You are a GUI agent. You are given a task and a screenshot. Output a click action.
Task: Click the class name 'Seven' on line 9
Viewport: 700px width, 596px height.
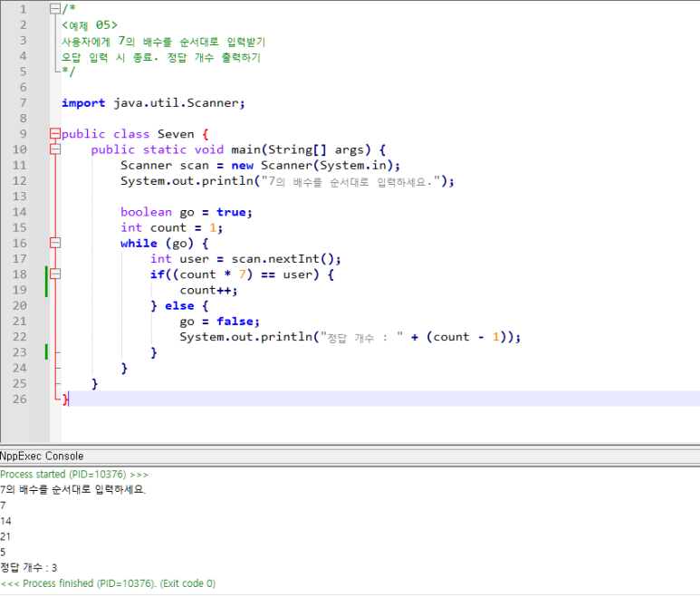(x=176, y=134)
